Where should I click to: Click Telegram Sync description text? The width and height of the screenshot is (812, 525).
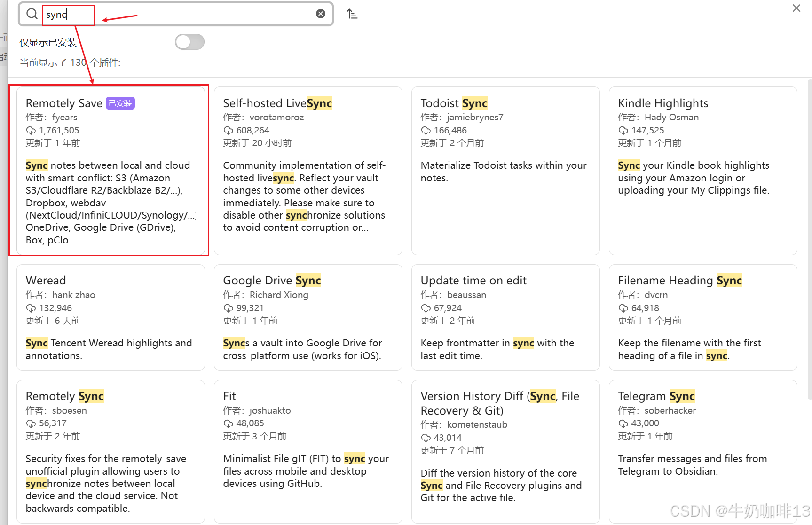click(692, 465)
